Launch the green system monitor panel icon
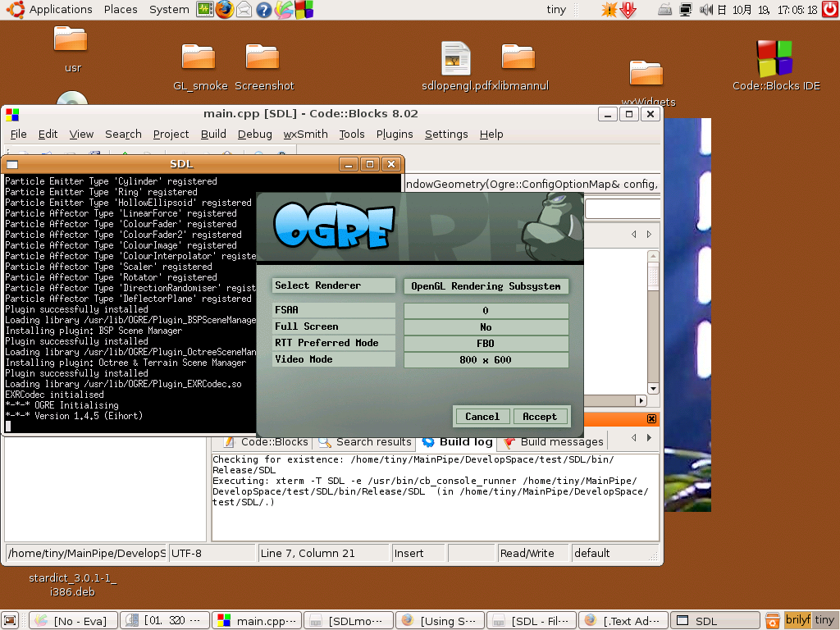 pyautogui.click(x=204, y=9)
